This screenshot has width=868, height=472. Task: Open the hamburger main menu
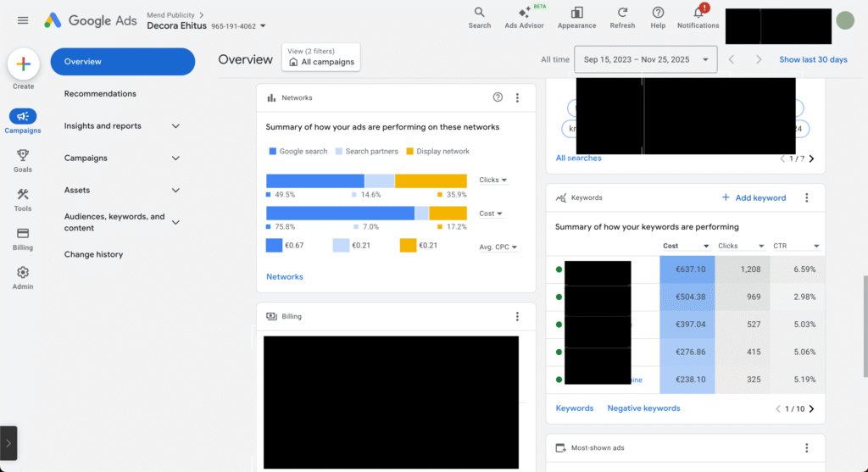click(x=23, y=20)
